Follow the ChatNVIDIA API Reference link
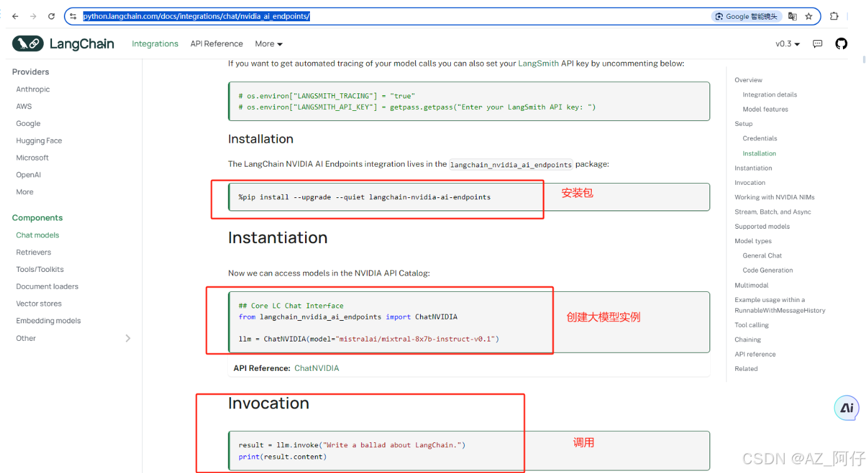The height and width of the screenshot is (473, 868). 317,368
